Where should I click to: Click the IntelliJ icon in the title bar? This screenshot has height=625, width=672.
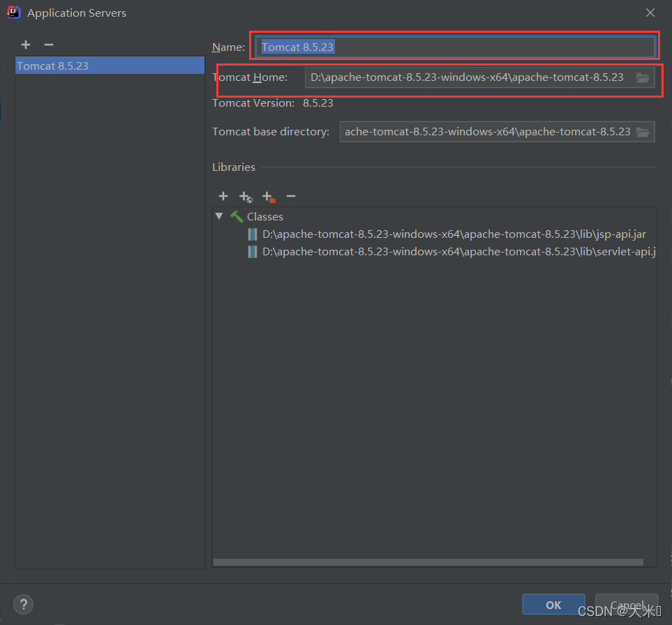pyautogui.click(x=14, y=13)
